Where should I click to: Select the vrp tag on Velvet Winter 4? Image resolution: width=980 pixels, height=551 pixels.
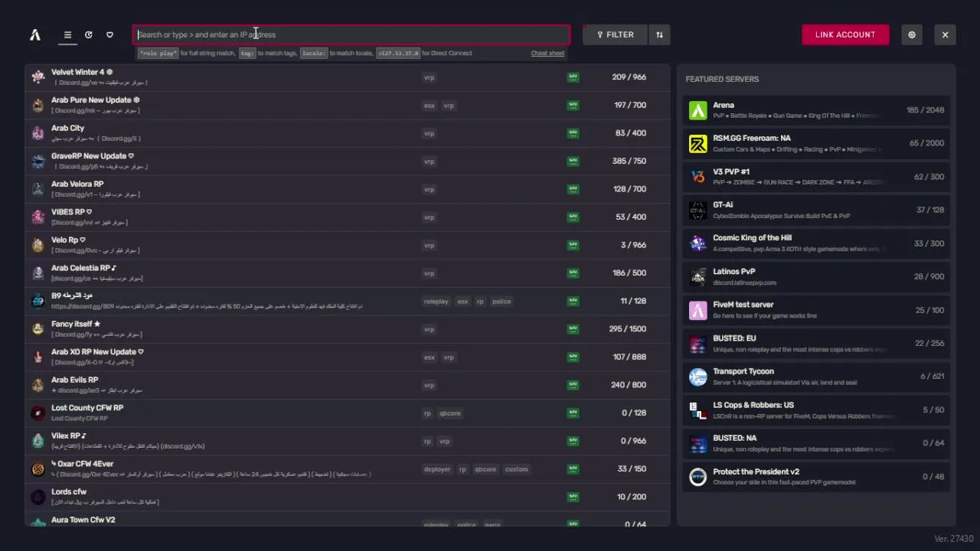(429, 77)
